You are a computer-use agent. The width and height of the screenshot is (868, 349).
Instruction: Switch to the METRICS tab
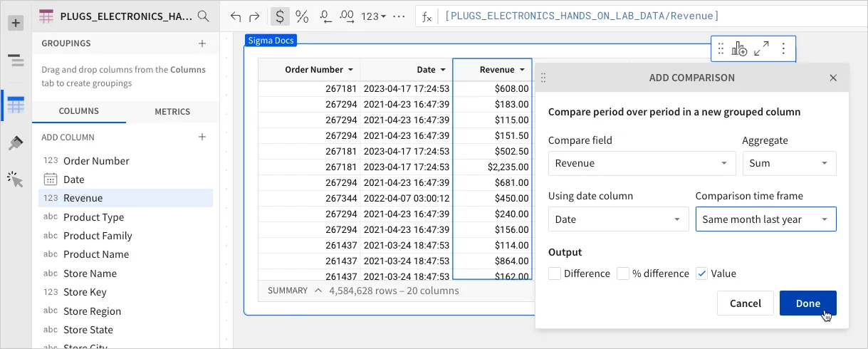point(172,112)
